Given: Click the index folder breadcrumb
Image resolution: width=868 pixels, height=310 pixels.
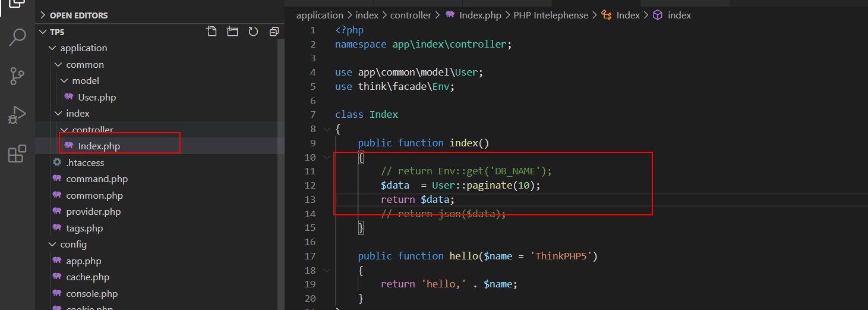Looking at the screenshot, I should pos(367,15).
